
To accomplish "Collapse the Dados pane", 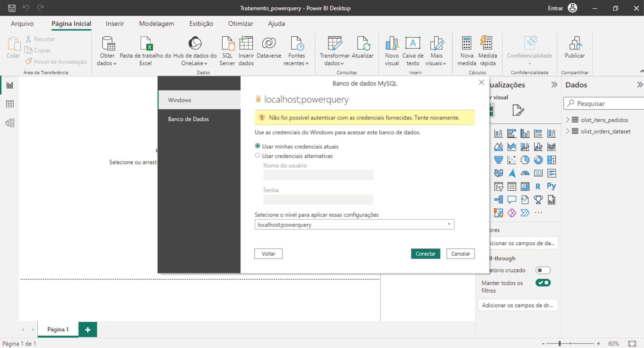I will (639, 85).
